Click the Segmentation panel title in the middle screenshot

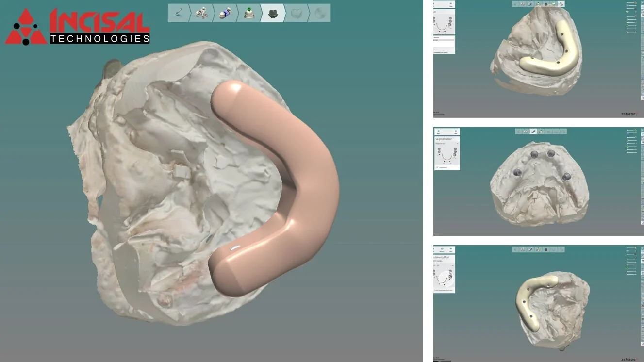tap(444, 139)
